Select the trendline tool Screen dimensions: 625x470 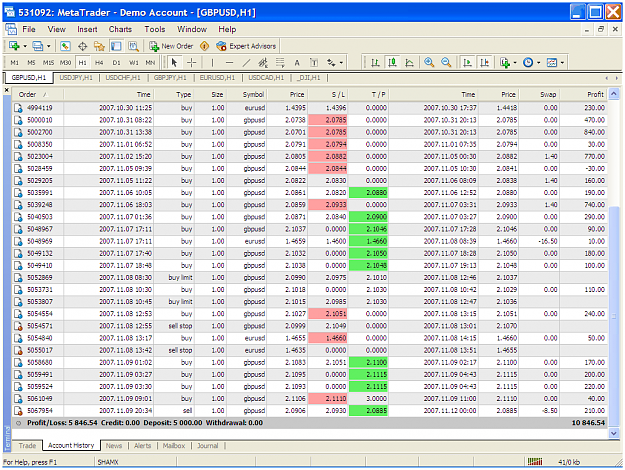[246, 63]
